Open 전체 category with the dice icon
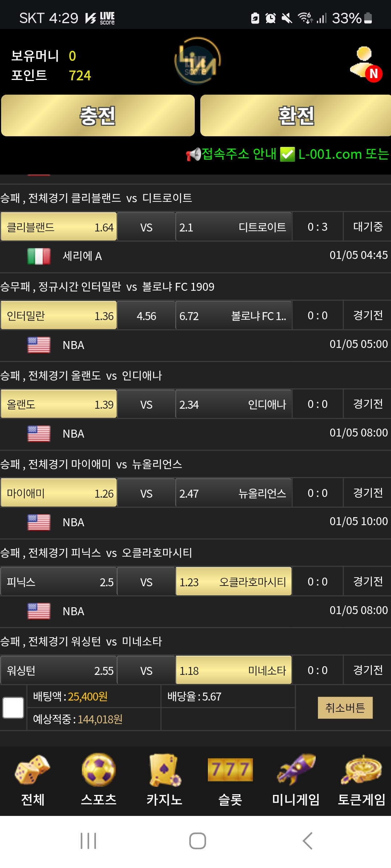Image resolution: width=391 pixels, height=868 pixels. (33, 780)
